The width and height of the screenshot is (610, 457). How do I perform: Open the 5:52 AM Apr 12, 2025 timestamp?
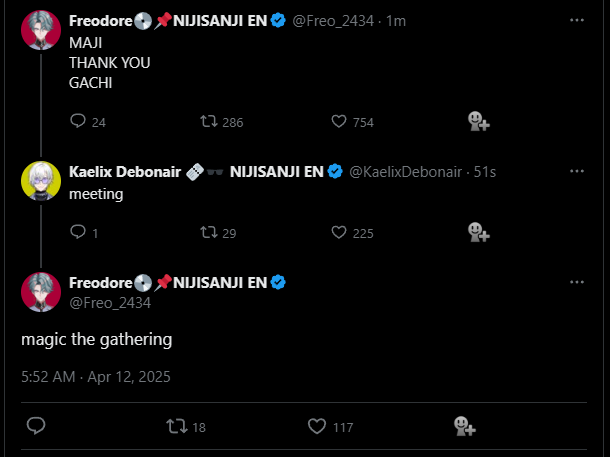[x=96, y=377]
